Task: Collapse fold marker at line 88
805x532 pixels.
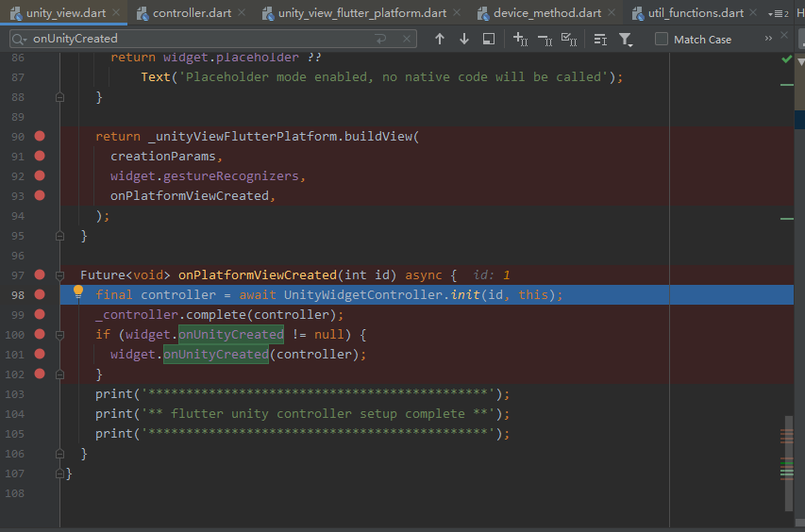Action: (59, 97)
